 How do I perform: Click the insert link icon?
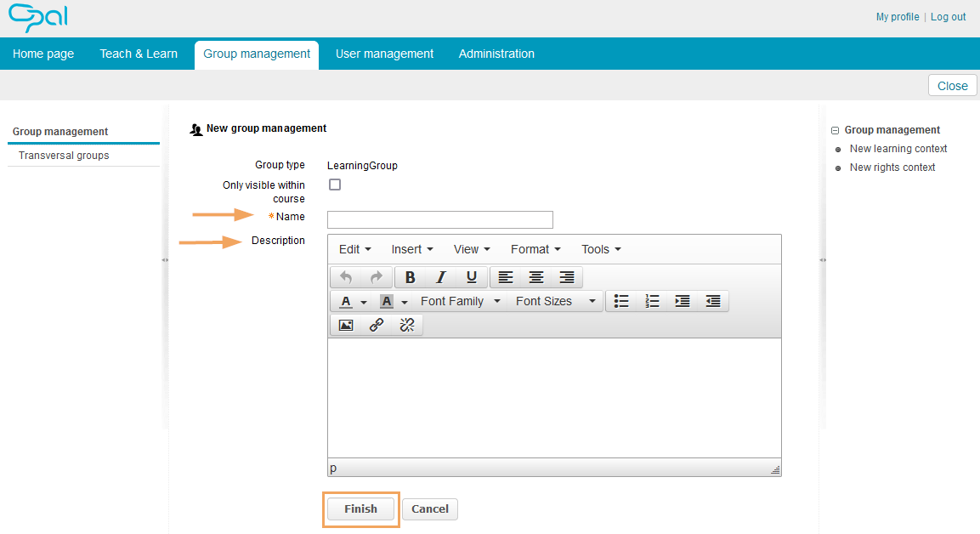point(377,325)
